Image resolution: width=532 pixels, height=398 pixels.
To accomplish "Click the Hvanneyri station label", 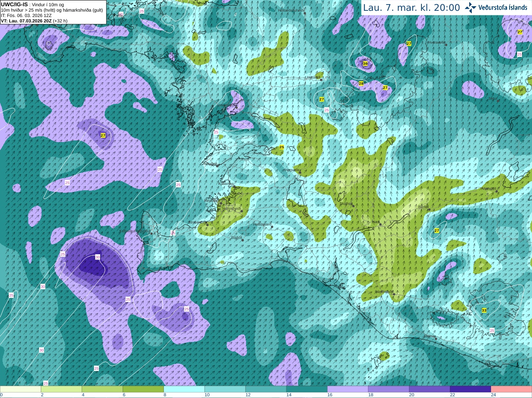I will [227, 106].
